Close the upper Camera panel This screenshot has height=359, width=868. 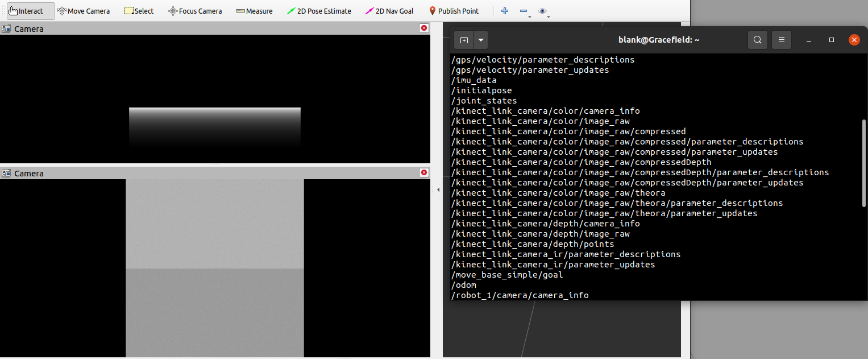coord(423,28)
